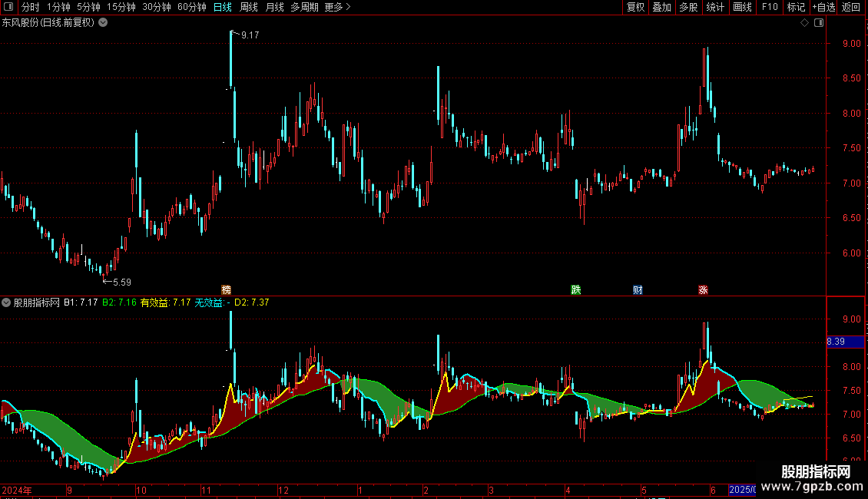Select the 30分钟 period
The height and width of the screenshot is (499, 868).
coord(157,7)
